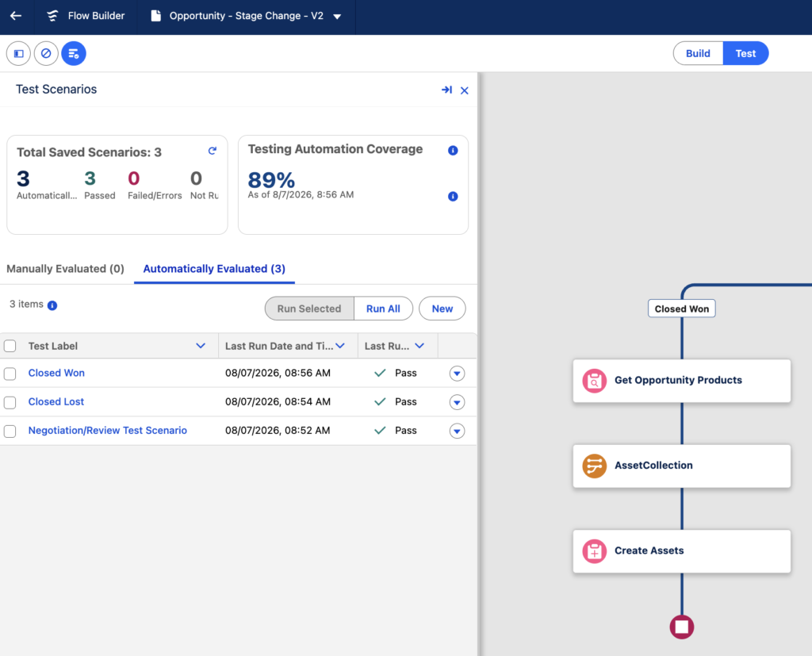Open row actions menu for Negotiation/Review Test Scenario

coord(457,431)
